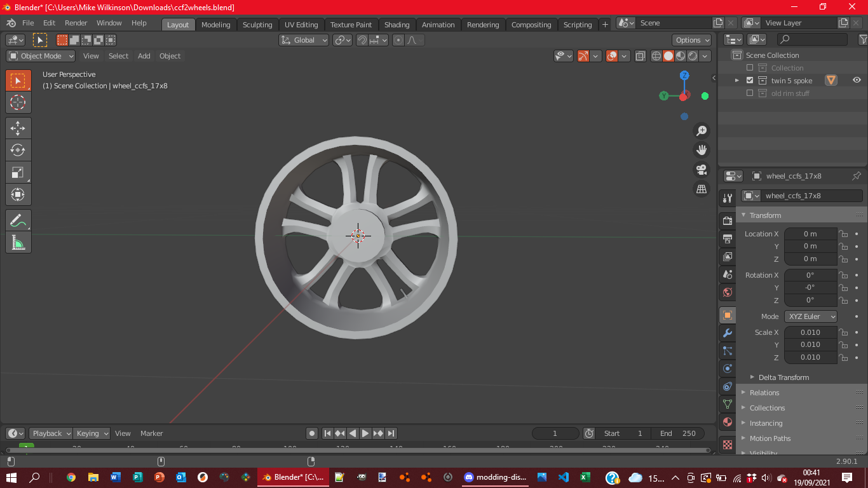Activate the Annotate pencil tool
The height and width of the screenshot is (488, 868).
click(x=18, y=220)
